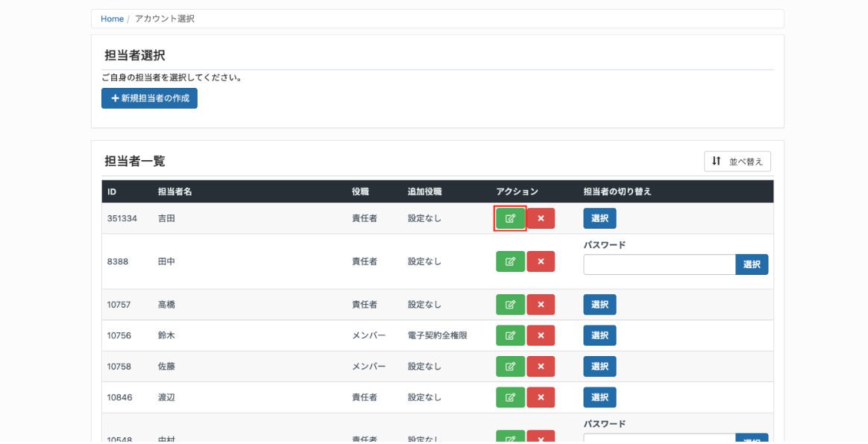Go to Home breadcrumb link

pos(112,19)
